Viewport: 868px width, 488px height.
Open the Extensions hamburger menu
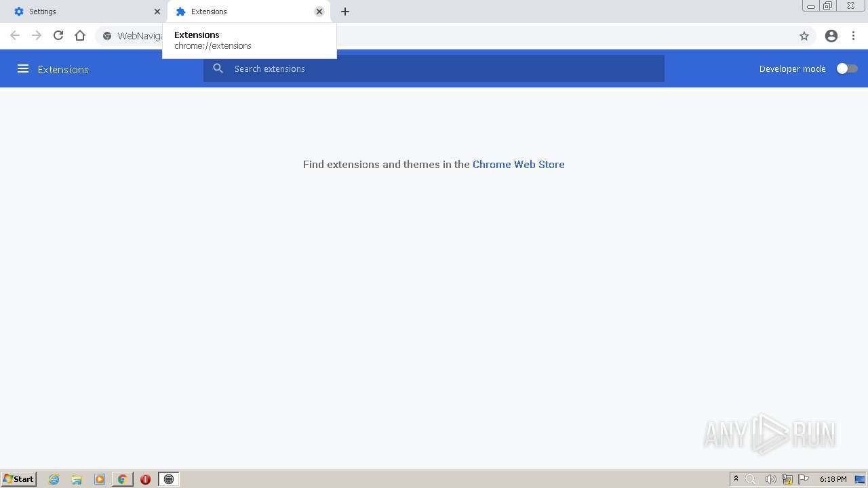pyautogui.click(x=23, y=68)
